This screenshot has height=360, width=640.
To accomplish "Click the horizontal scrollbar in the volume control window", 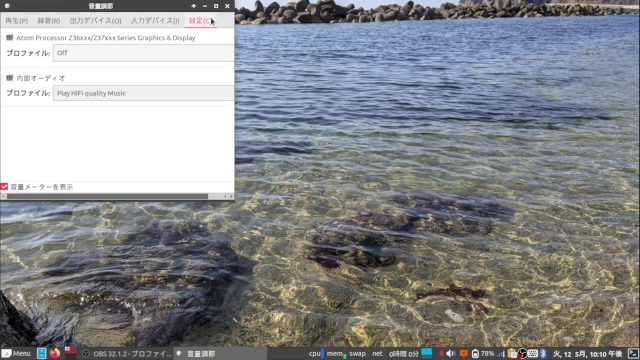I will (108, 196).
